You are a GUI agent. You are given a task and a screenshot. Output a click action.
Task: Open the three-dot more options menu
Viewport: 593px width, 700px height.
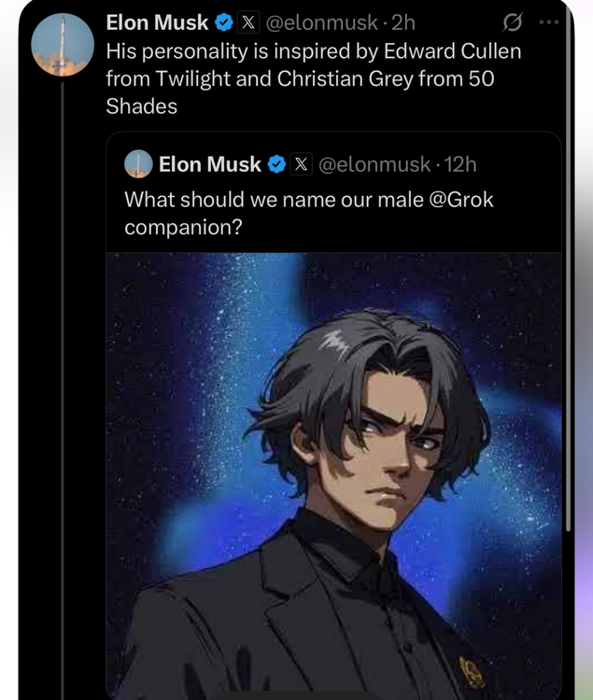549,22
